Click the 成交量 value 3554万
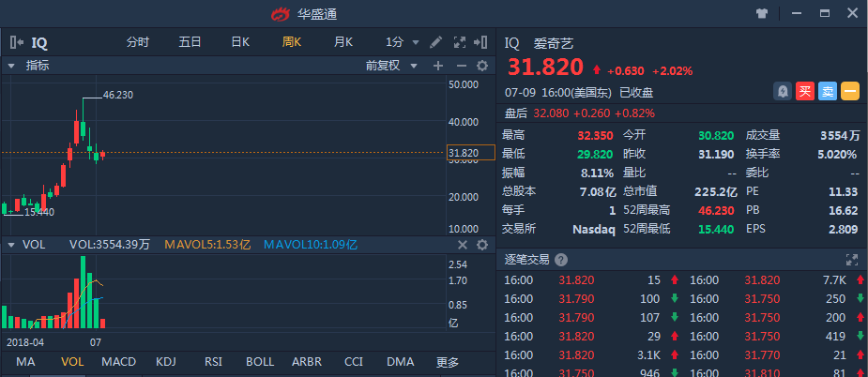Screen dimensions: 868x377 pyautogui.click(x=840, y=136)
